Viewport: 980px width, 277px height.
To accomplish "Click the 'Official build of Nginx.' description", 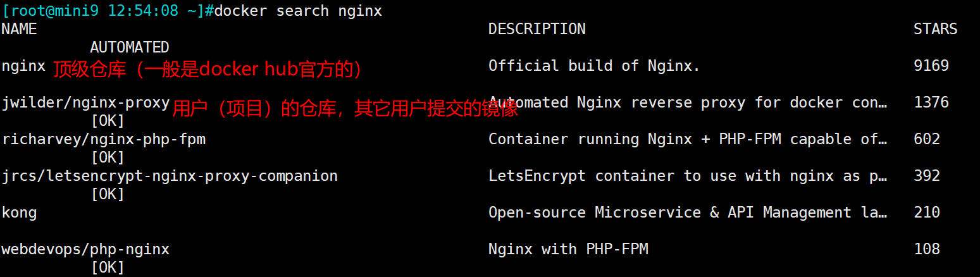I will point(594,66).
